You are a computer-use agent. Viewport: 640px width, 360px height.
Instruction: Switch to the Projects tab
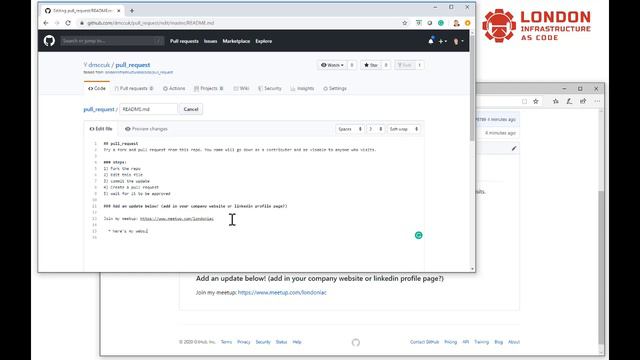coord(209,88)
